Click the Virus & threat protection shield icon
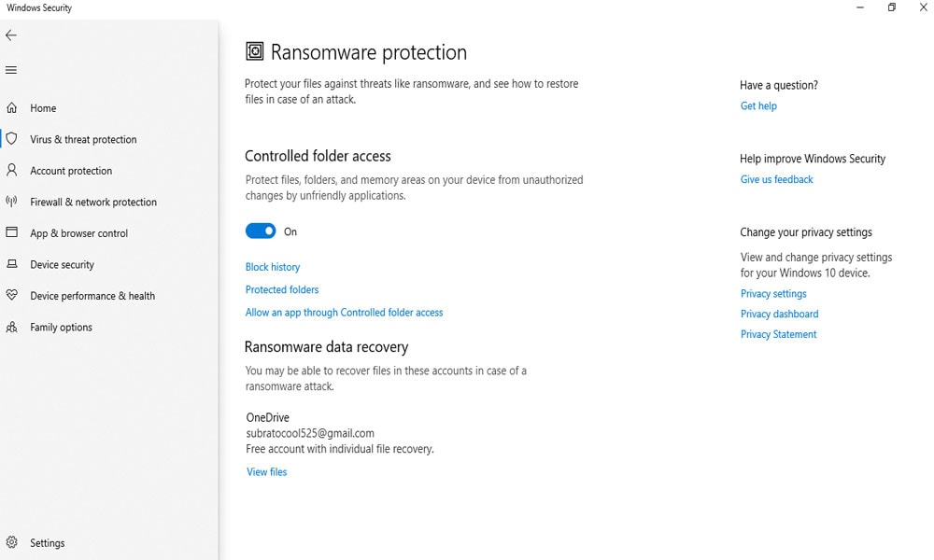The width and height of the screenshot is (934, 560). 11,139
